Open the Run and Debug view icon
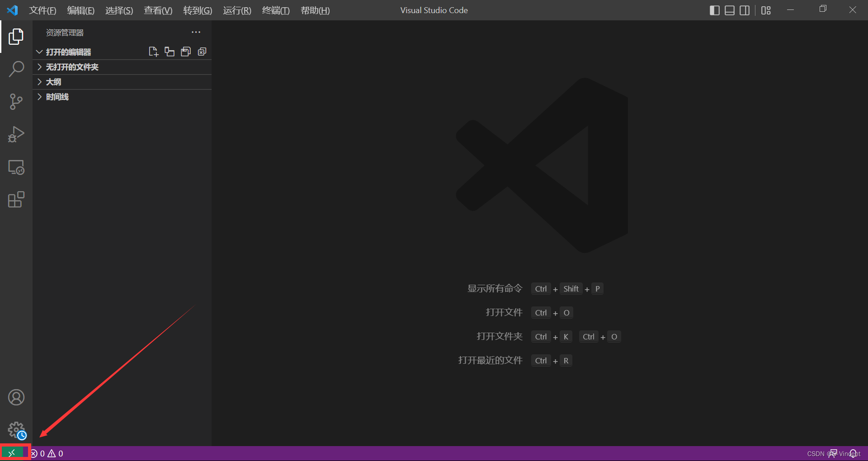Screen dimensions: 868x461 (16, 134)
